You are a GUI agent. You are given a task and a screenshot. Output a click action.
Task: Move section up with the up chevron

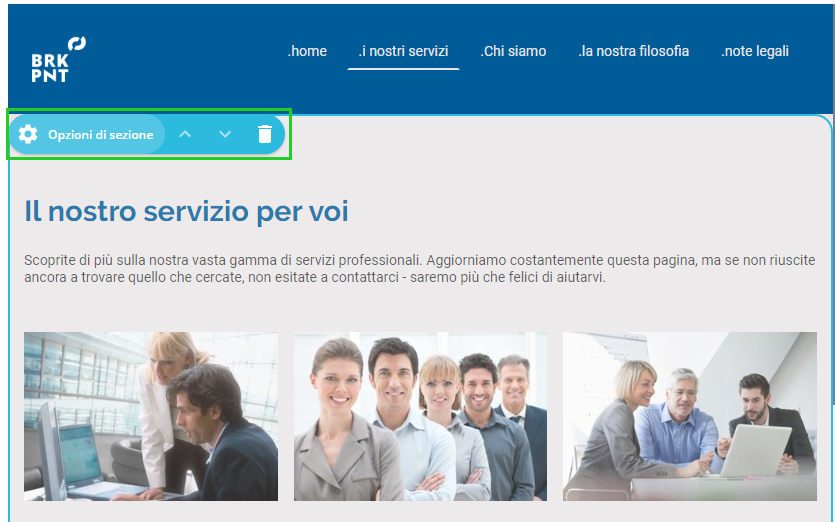click(x=185, y=134)
